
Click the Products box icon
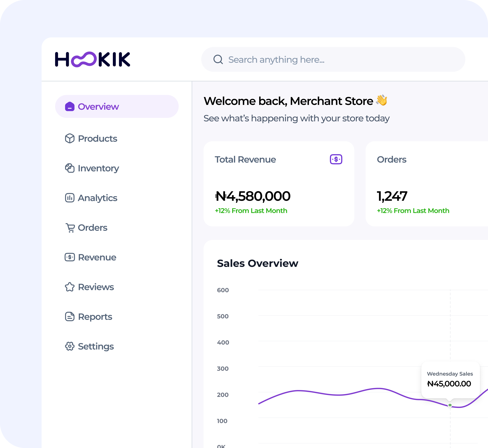(x=70, y=138)
